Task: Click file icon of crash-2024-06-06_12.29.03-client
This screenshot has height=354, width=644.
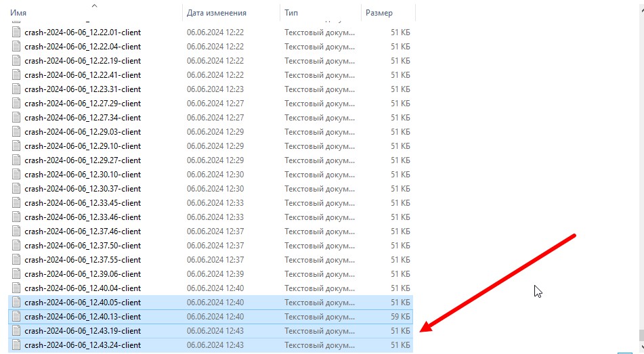Action: coord(17,132)
